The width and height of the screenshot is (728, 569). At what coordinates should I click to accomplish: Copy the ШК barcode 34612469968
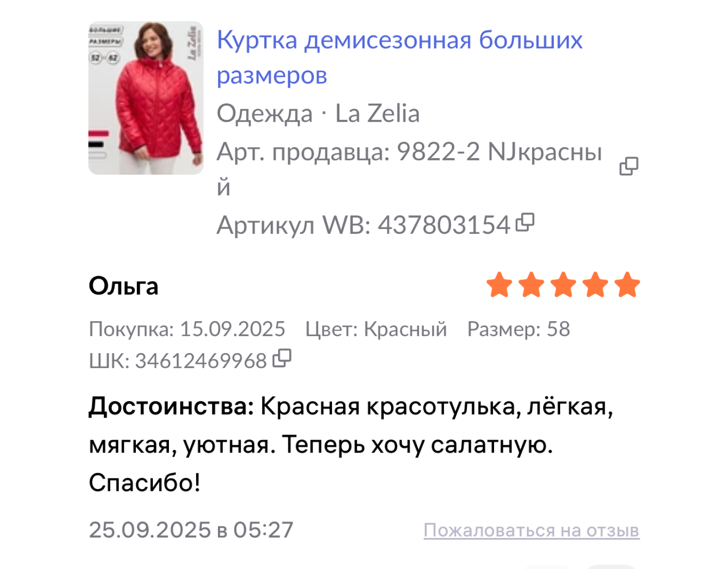pos(282,358)
